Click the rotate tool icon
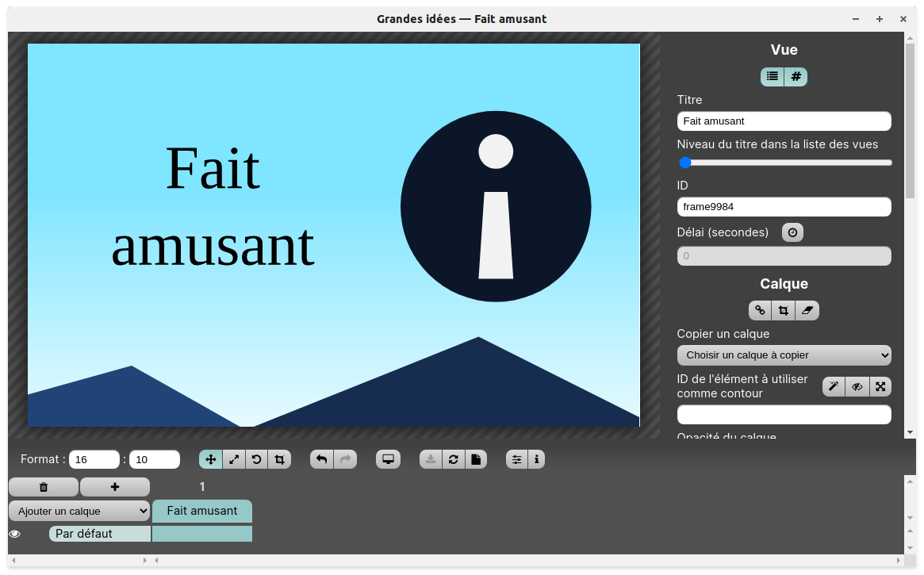 point(256,459)
